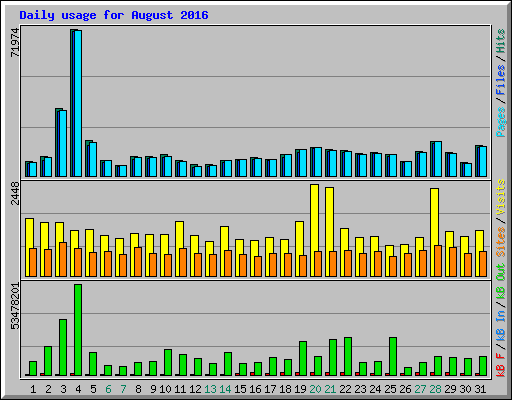Select the 2448 y-axis value
The image size is (512, 400).
pyautogui.click(x=15, y=193)
